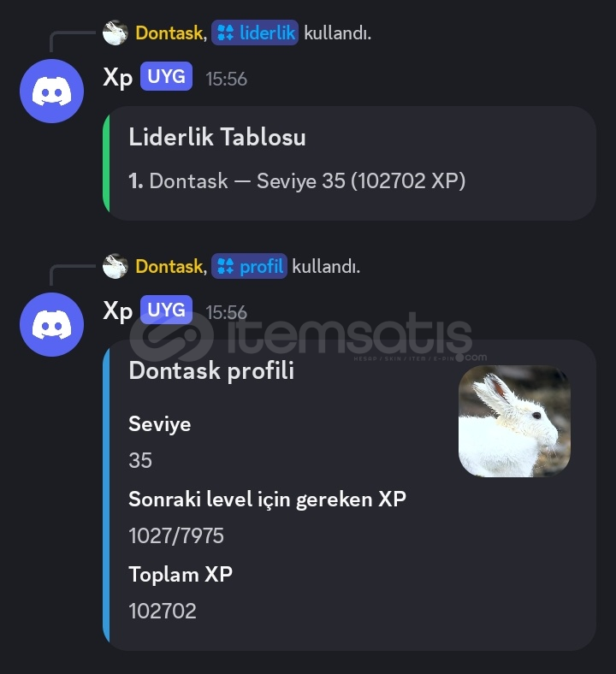
Task: Select the Dontask Seviye 35 leaderboard entry
Action: click(x=297, y=180)
